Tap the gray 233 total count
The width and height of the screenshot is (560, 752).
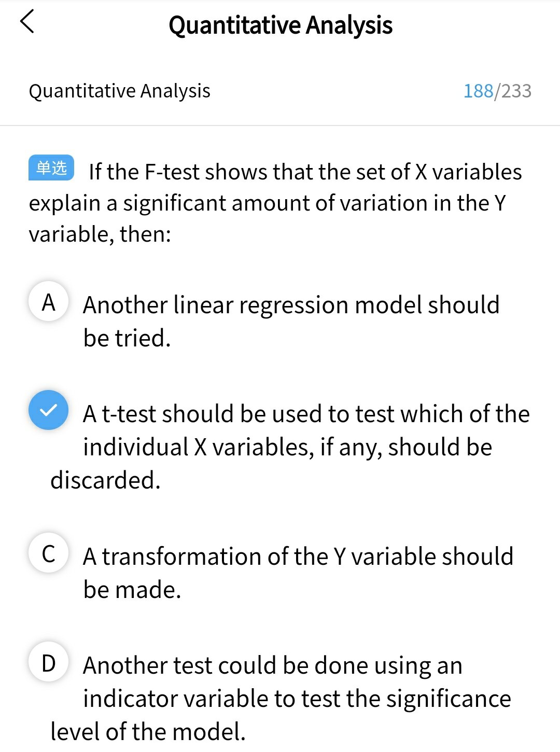coord(516,91)
